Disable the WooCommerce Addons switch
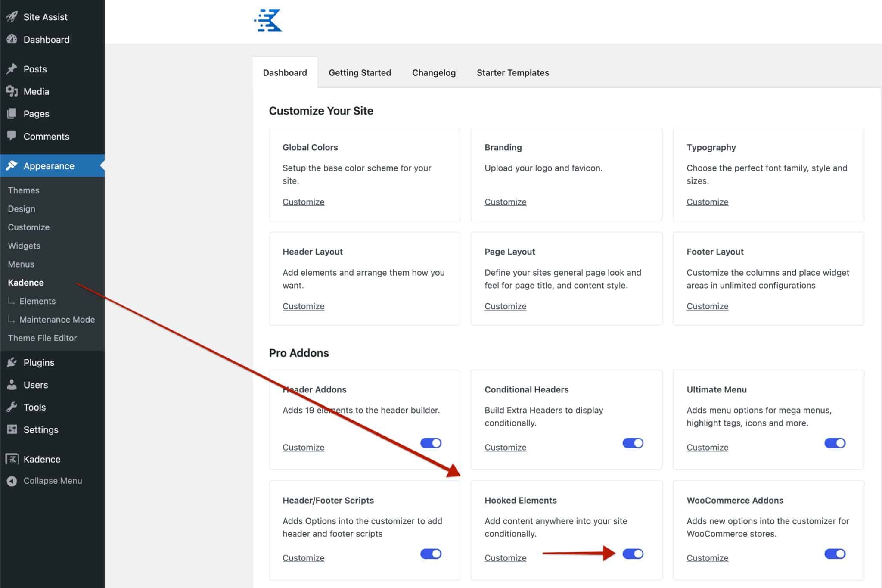 coord(835,554)
